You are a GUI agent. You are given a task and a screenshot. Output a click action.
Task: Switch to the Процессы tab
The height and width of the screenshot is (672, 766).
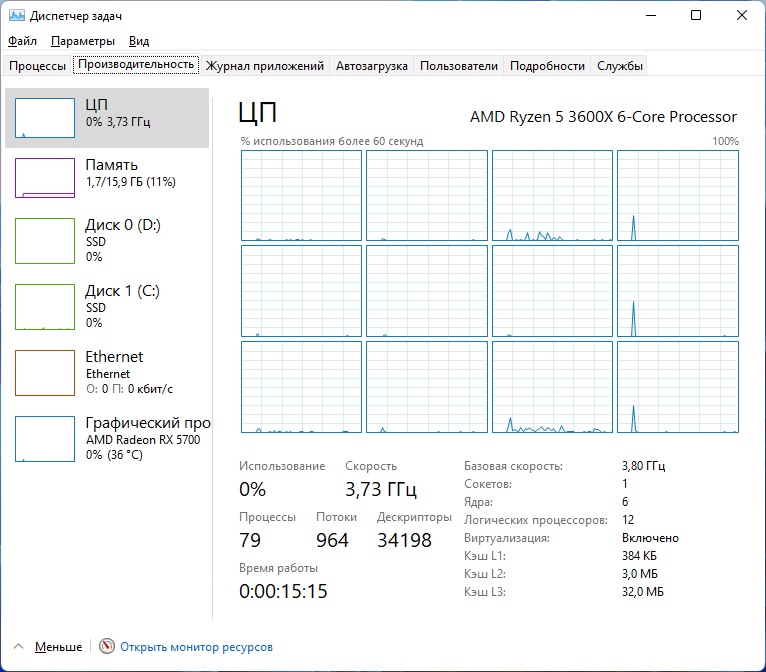point(37,66)
